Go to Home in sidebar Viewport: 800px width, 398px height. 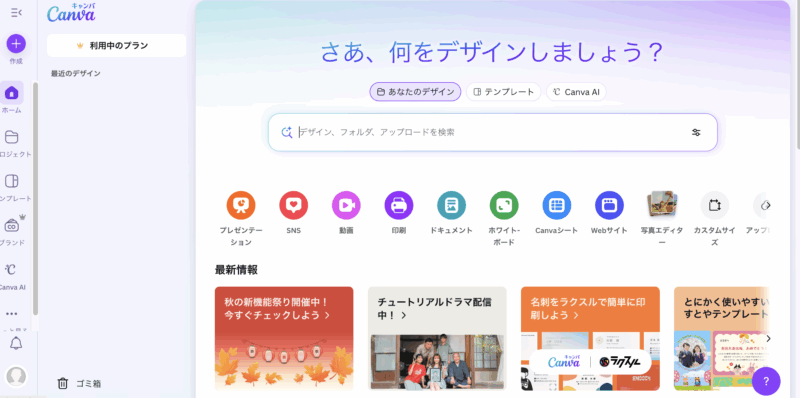[x=11, y=93]
